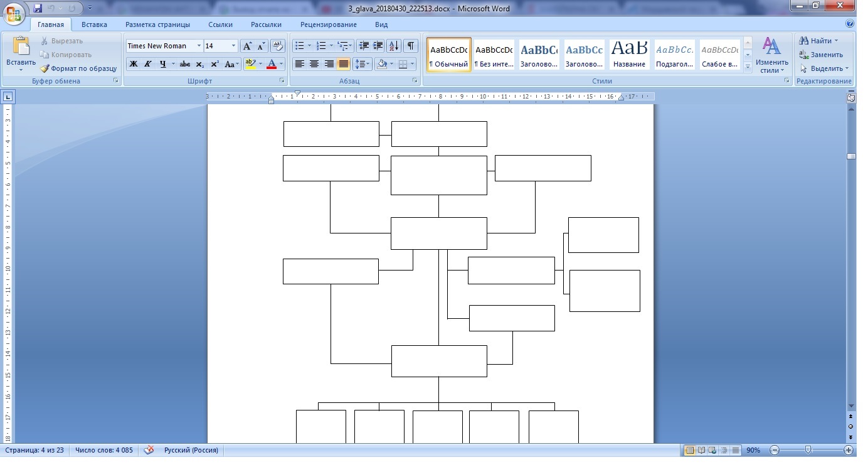
Task: Toggle justify text alignment
Action: (x=343, y=64)
